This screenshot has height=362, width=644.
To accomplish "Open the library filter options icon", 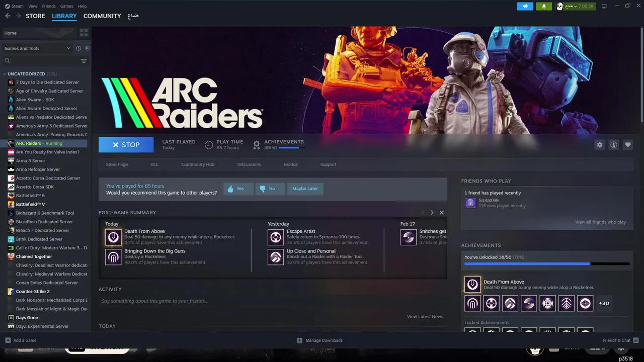I will [84, 61].
